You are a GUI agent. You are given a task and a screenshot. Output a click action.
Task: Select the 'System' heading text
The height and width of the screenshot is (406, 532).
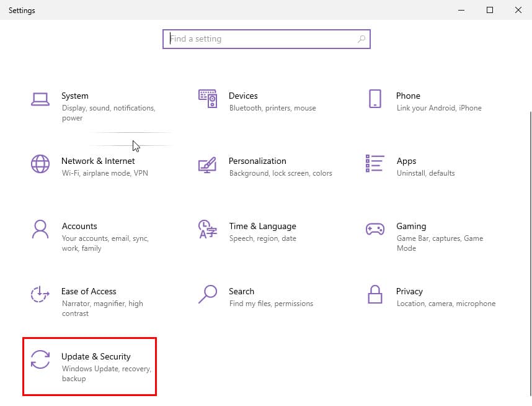coord(75,96)
